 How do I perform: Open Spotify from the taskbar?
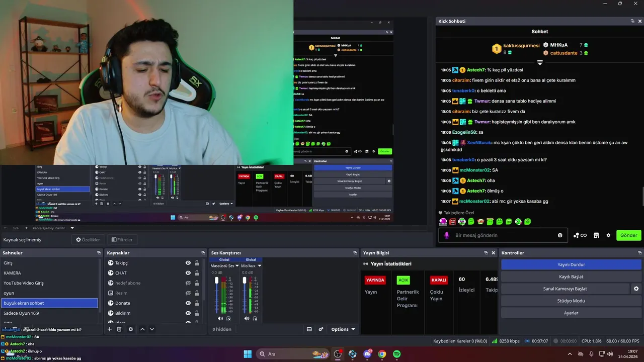click(396, 354)
